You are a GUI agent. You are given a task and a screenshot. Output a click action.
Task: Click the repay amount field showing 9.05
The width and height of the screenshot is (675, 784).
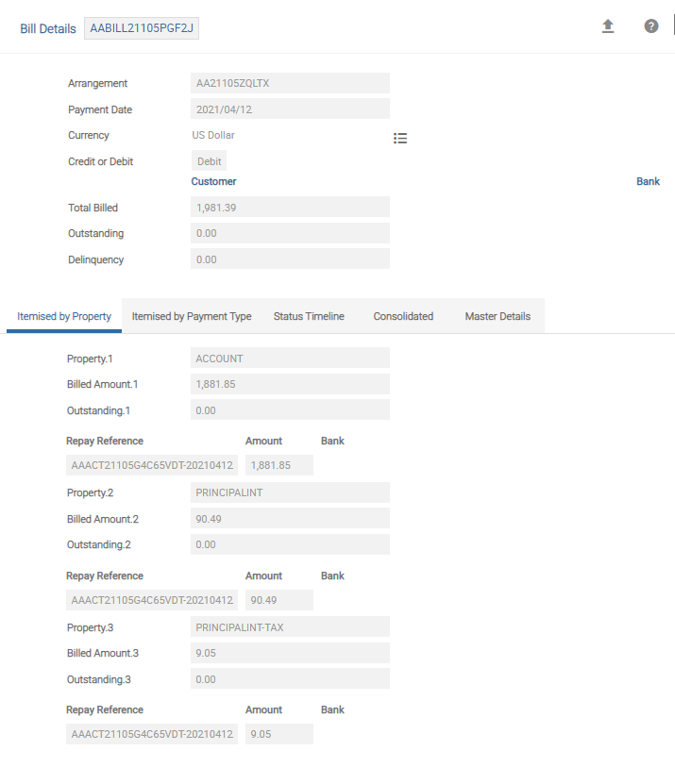click(x=278, y=734)
